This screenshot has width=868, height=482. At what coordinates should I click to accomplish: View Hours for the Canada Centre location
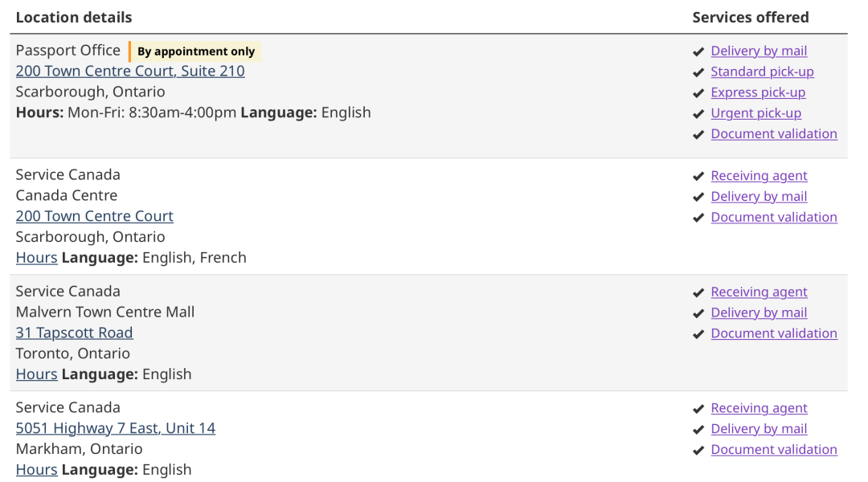36,257
